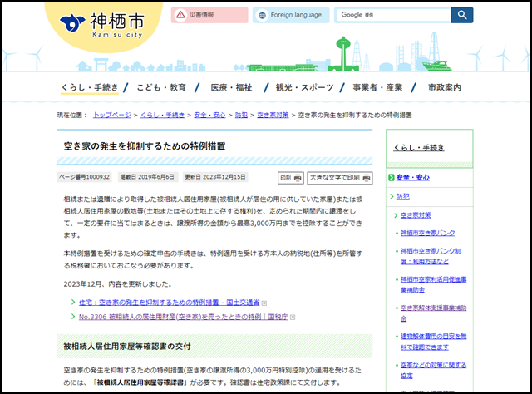Image resolution: width=532 pixels, height=394 pixels.
Task: Open the くらし・手続き menu
Action: click(x=90, y=87)
